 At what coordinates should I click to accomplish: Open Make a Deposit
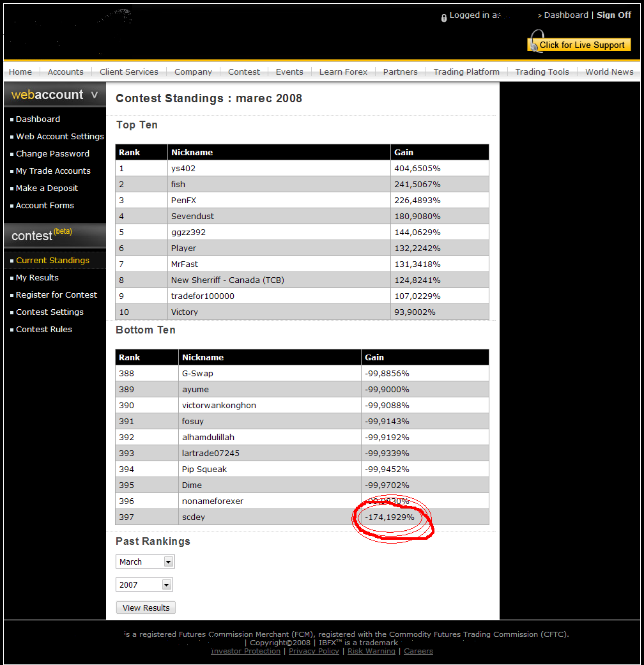tap(47, 188)
